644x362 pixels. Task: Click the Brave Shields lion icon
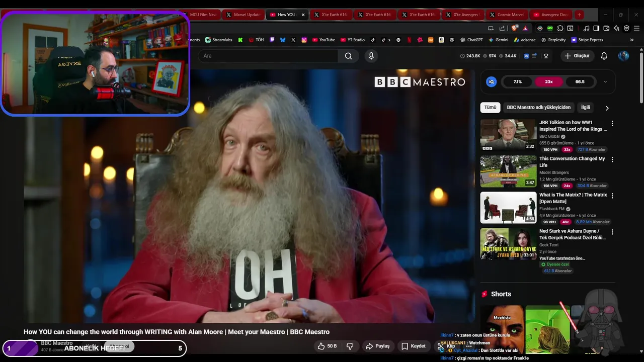coord(514,28)
